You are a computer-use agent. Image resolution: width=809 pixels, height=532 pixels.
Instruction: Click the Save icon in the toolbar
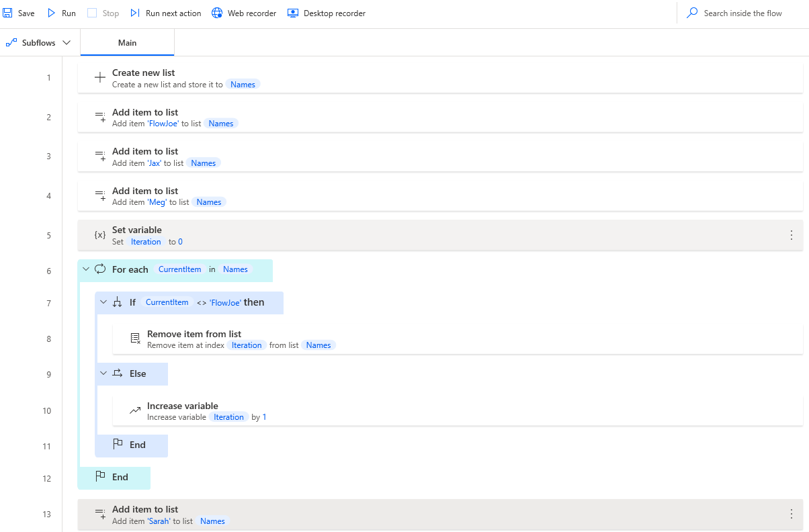pyautogui.click(x=8, y=13)
